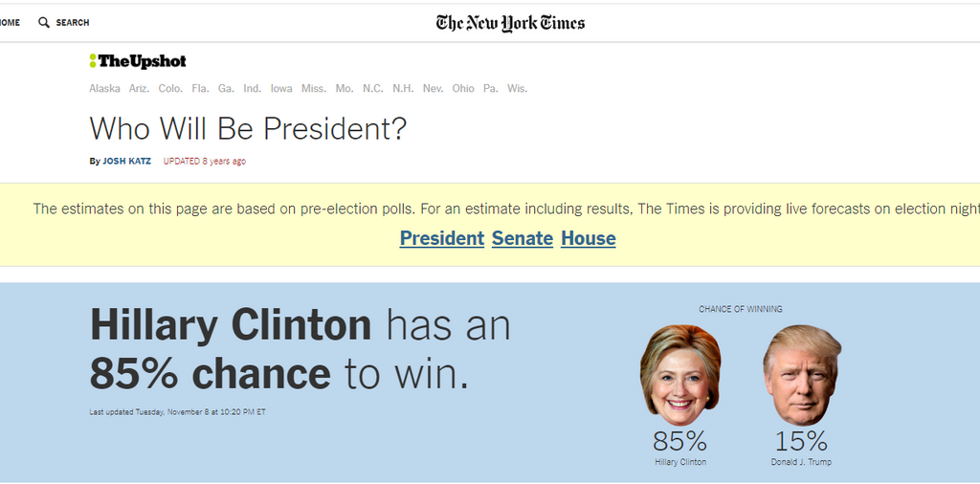Open the President live forecast link
This screenshot has width=980, height=484.
tap(442, 238)
